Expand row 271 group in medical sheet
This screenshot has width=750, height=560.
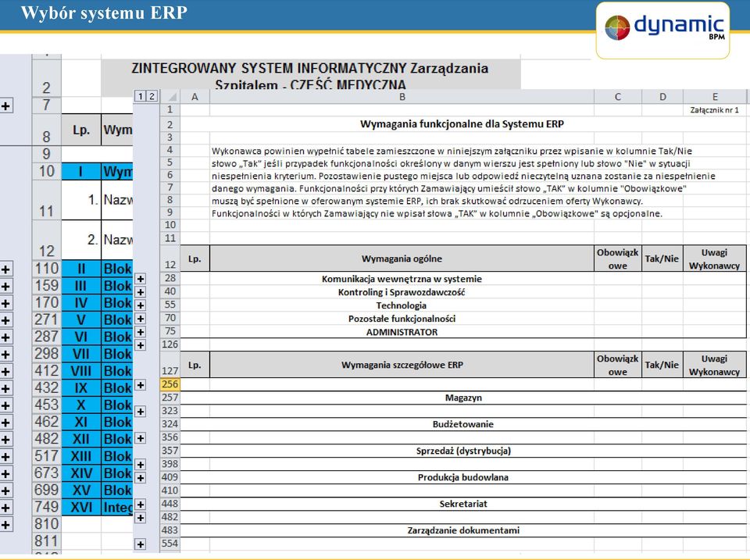(5, 320)
